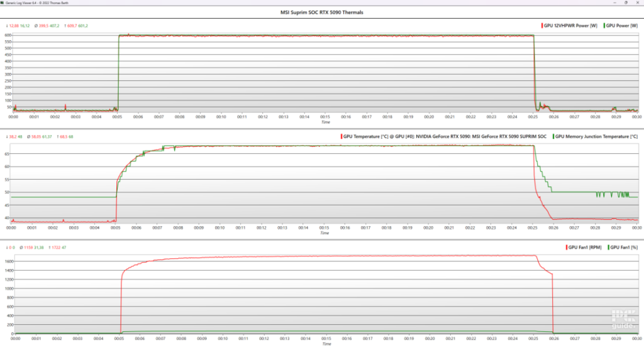This screenshot has width=644, height=350.
Task: Click the green swatch beside 'GPU Power [W]'
Action: [x=604, y=25]
